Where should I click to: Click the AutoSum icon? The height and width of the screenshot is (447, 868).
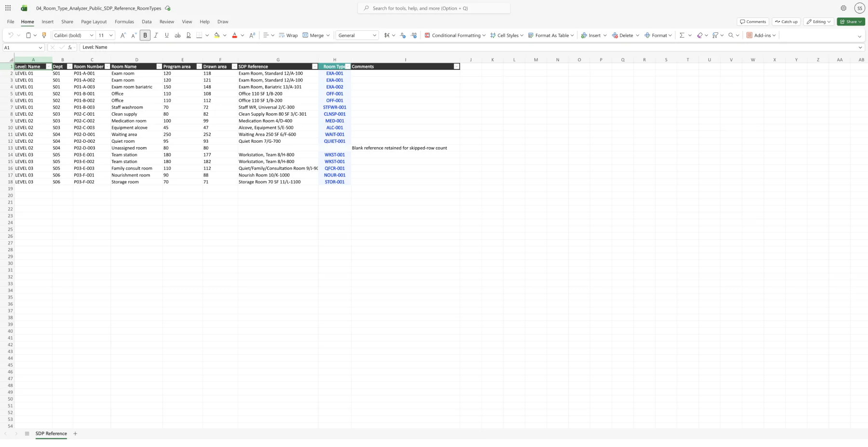[682, 35]
